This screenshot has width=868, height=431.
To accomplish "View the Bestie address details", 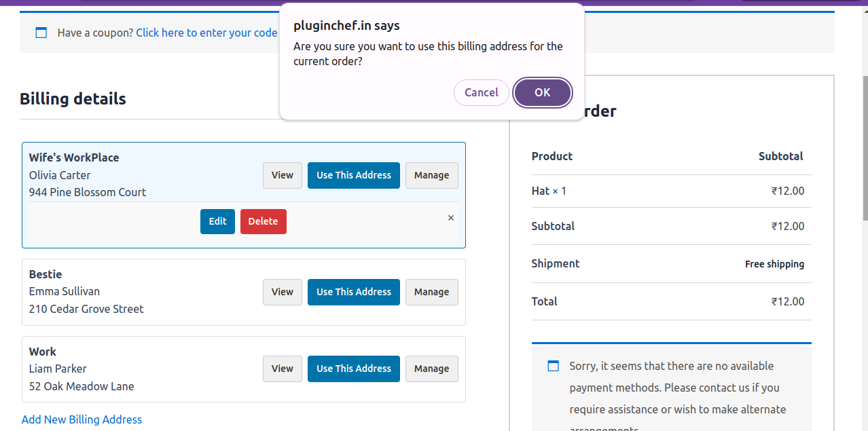I will [282, 292].
